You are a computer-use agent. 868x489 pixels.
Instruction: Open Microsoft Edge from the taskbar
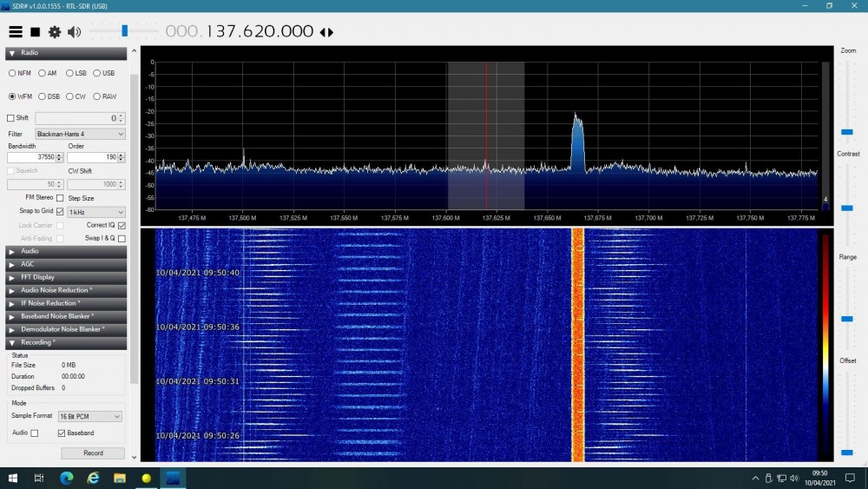click(x=67, y=478)
